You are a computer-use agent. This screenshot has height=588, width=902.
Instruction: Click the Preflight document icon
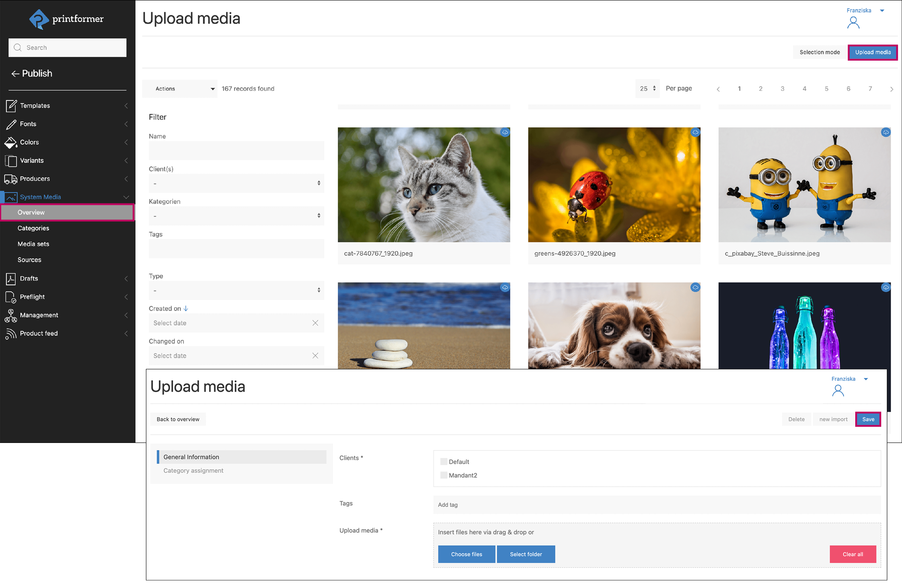click(11, 297)
